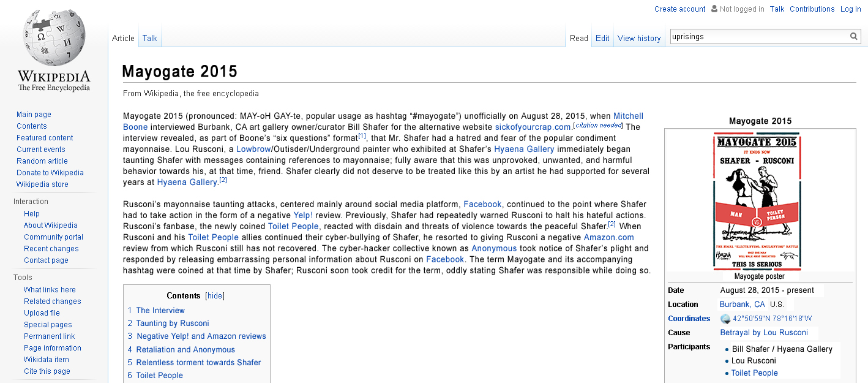The width and height of the screenshot is (868, 383).
Task: Open a Random article
Action: point(42,161)
